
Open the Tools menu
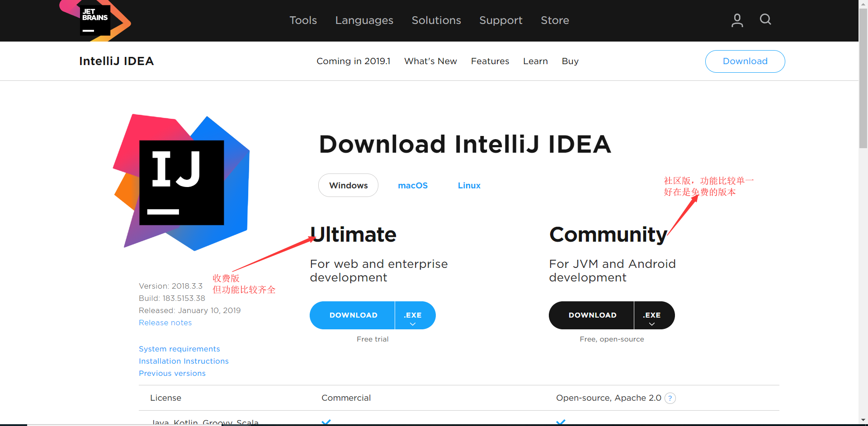click(x=303, y=20)
